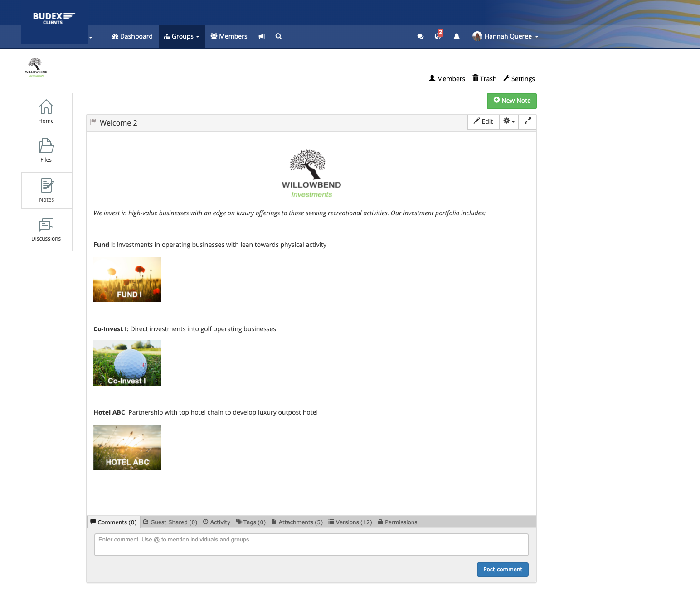Open the Groups dropdown menu
The image size is (700, 599).
click(182, 36)
